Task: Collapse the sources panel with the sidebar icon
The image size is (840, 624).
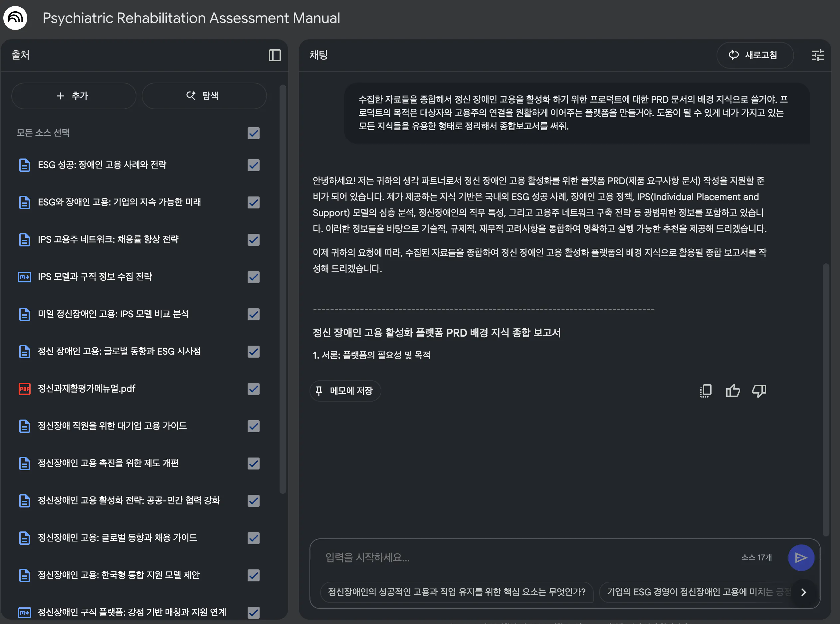Action: (275, 55)
